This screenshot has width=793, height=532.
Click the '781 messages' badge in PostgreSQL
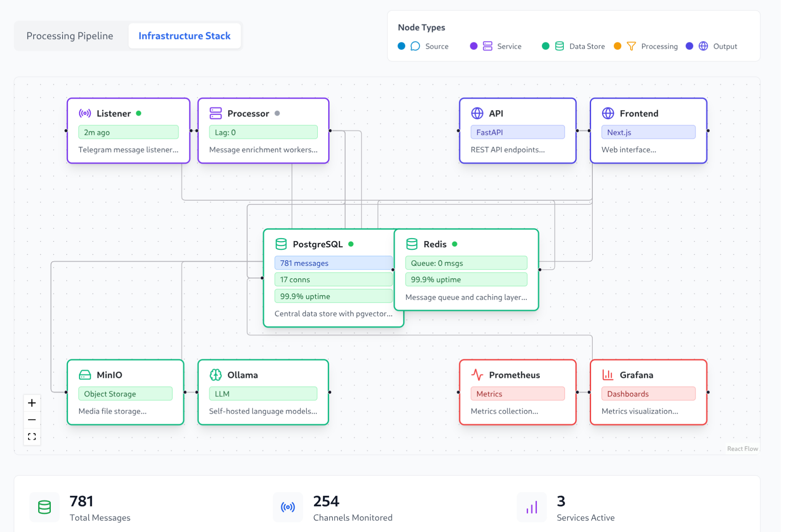(x=333, y=263)
